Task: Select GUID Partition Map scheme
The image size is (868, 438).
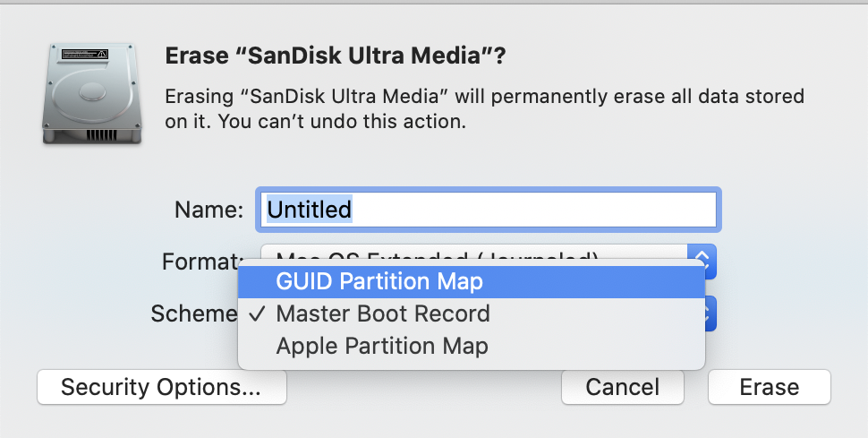Action: click(x=379, y=282)
